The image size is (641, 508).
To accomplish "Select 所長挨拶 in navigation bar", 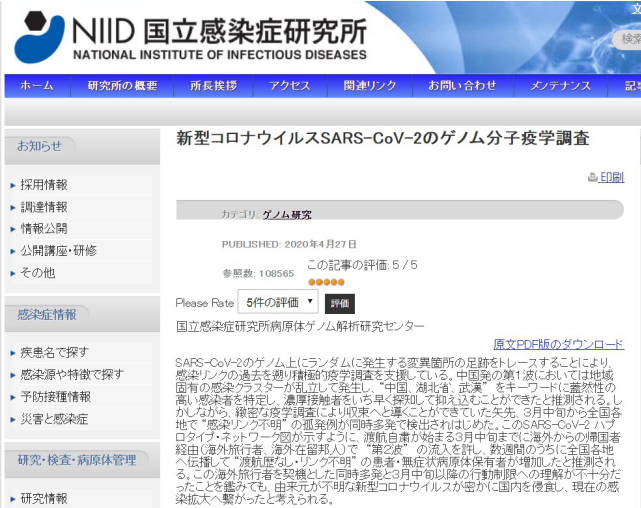I will pos(214,86).
